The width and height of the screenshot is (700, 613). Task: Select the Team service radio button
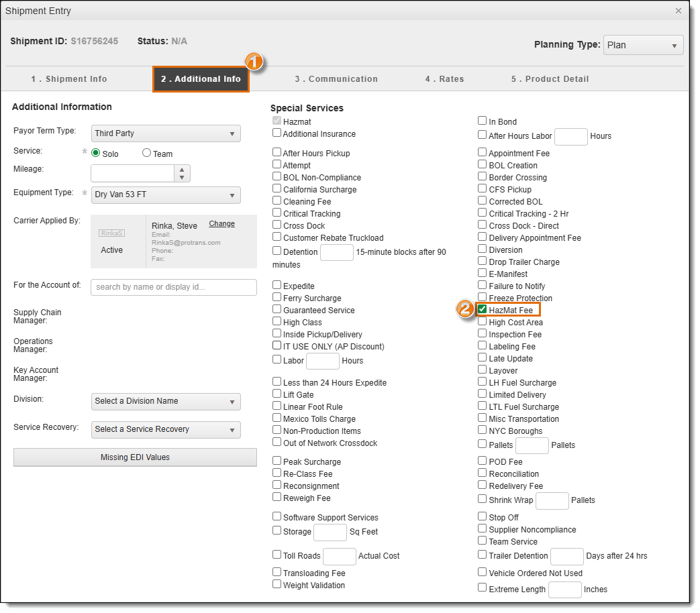(147, 154)
